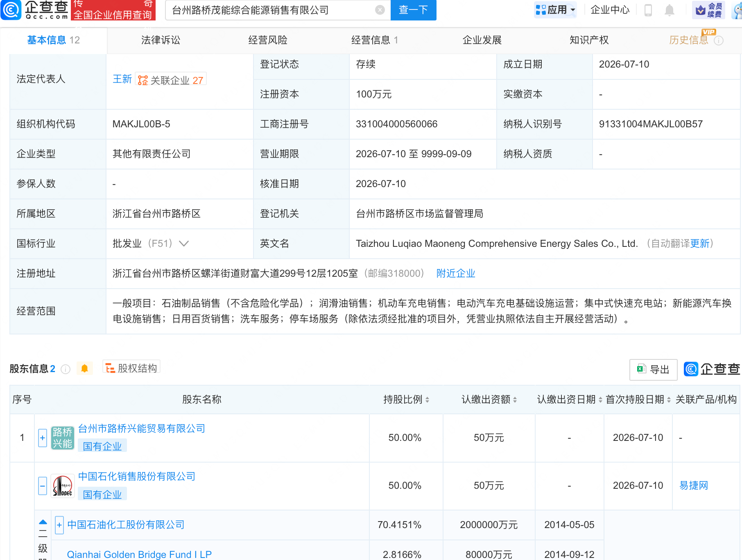Expand the 台州市路桥兴能贸易有限公司 row

(43, 438)
